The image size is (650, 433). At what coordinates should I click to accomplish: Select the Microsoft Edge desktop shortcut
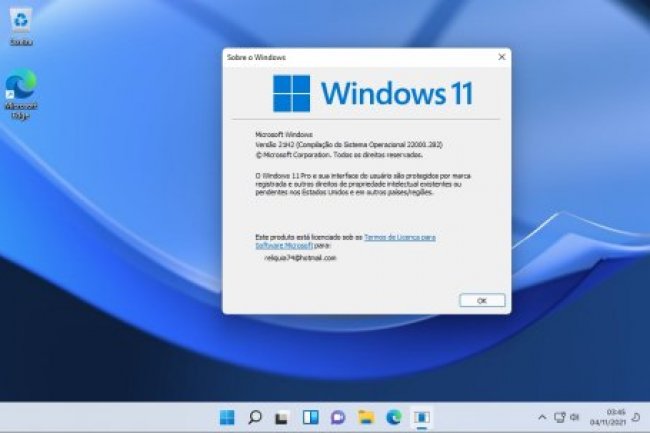tap(21, 94)
